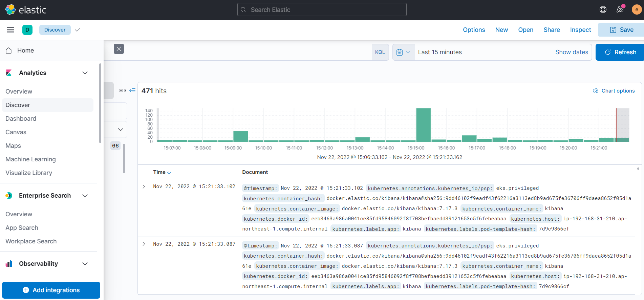Viewport: 644px width, 300px height.
Task: Click the Analytics section heading
Action: pyautogui.click(x=33, y=73)
